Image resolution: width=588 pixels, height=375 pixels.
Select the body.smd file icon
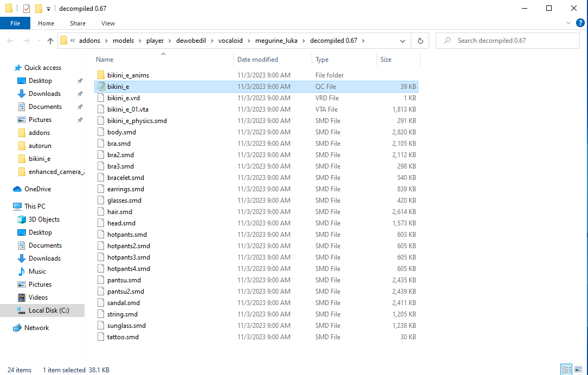(100, 132)
